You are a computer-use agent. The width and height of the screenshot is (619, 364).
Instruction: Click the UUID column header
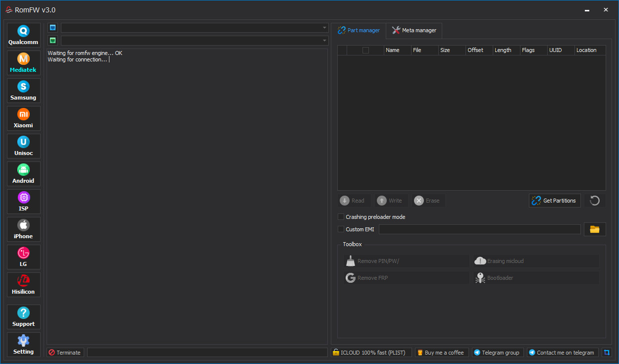pos(561,50)
